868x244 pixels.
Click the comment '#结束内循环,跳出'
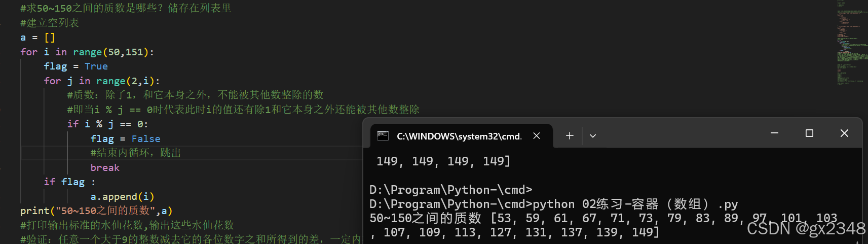click(x=136, y=153)
